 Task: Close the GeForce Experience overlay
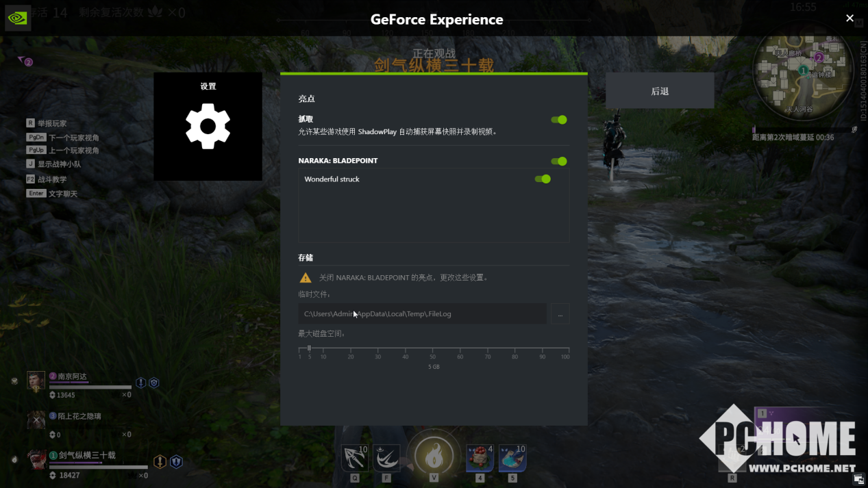pyautogui.click(x=850, y=18)
